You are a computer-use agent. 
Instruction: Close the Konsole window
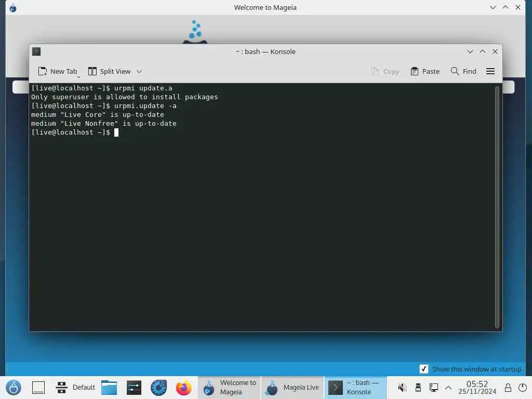(495, 51)
